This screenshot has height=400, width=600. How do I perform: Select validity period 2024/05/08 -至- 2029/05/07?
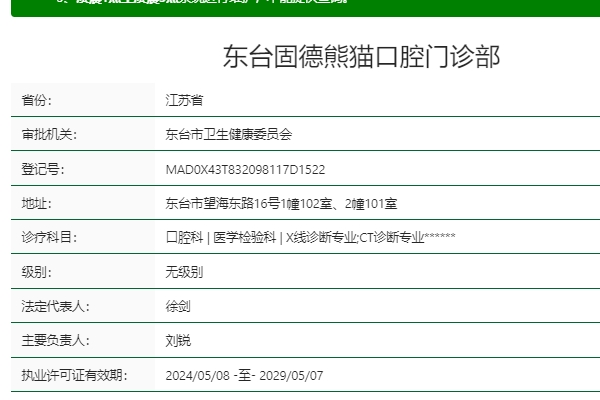click(x=244, y=376)
